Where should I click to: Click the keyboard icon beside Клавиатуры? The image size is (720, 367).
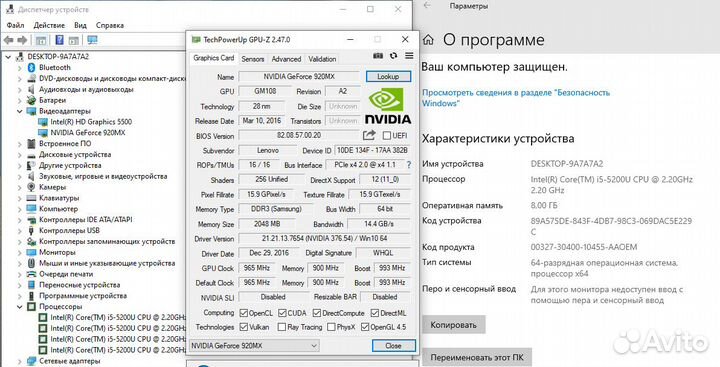(x=31, y=198)
